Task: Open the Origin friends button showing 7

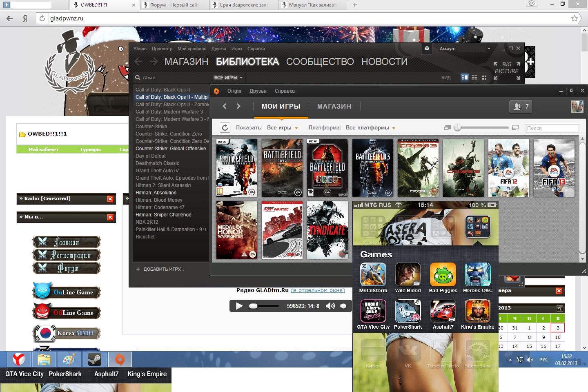Action: (x=521, y=107)
